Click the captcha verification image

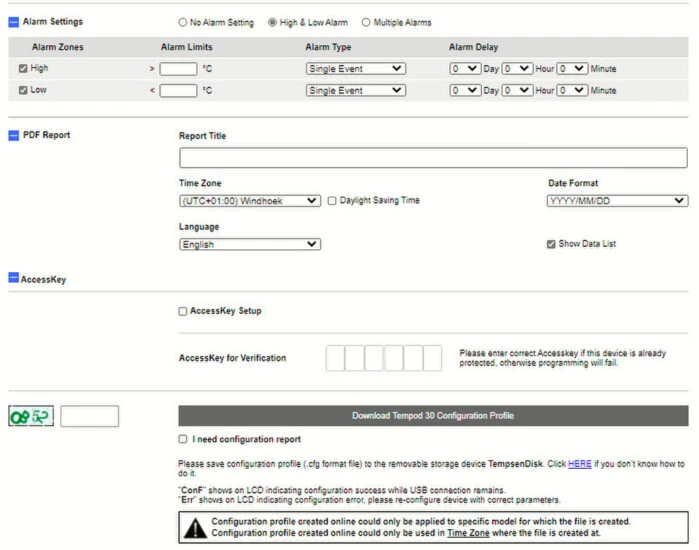[x=31, y=416]
